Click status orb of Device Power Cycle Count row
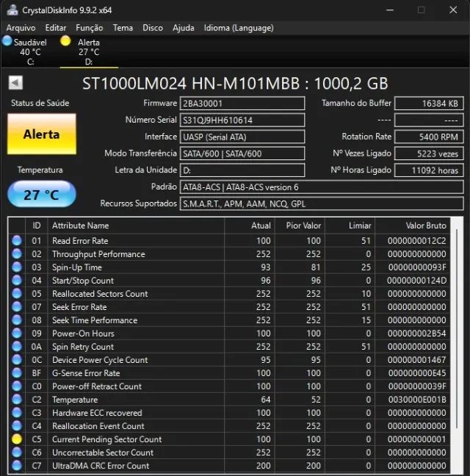 [x=17, y=360]
